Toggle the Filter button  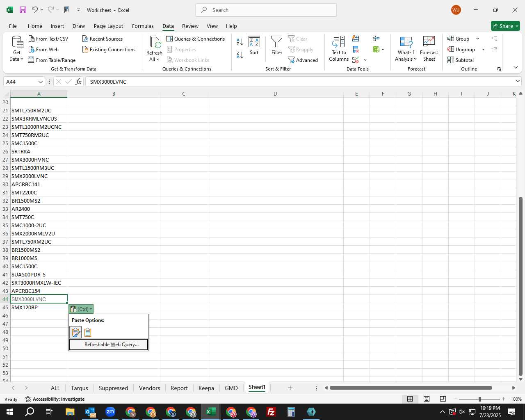[277, 46]
